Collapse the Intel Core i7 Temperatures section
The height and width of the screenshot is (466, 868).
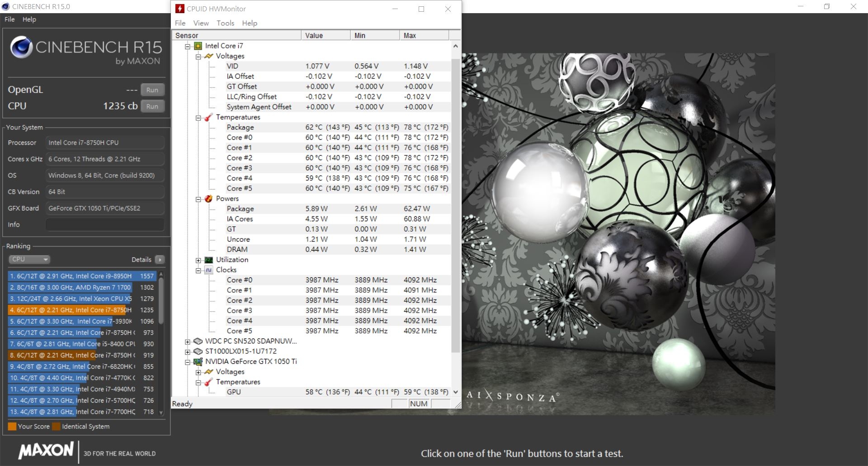tap(198, 118)
